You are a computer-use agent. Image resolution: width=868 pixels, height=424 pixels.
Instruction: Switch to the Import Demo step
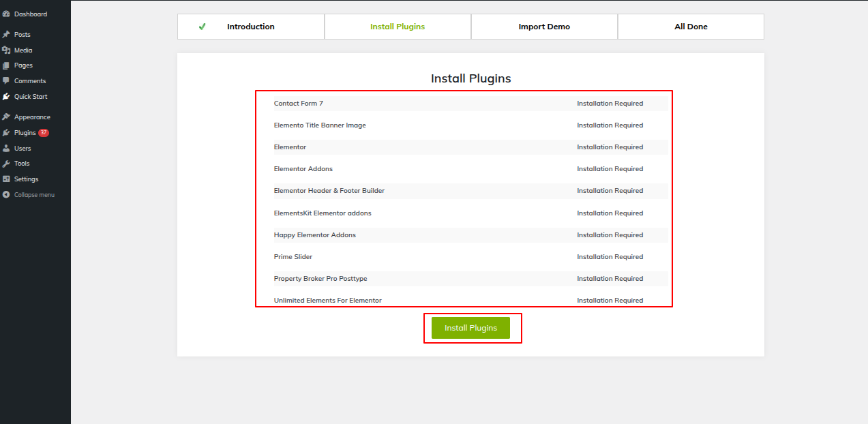(x=543, y=27)
